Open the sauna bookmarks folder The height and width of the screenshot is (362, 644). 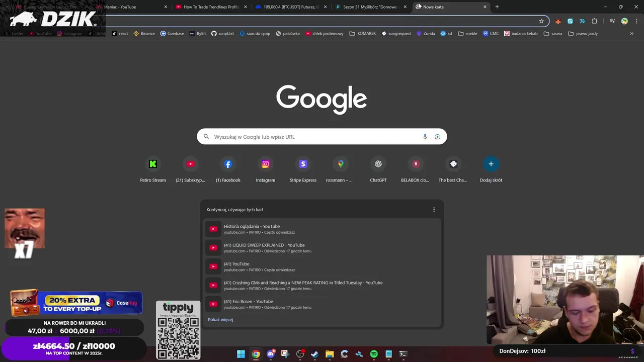point(553,34)
